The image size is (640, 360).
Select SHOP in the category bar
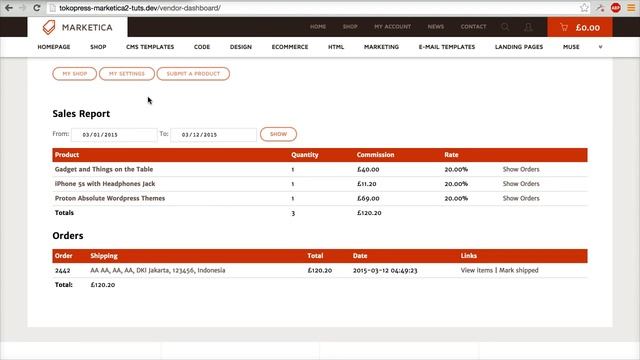(x=98, y=47)
